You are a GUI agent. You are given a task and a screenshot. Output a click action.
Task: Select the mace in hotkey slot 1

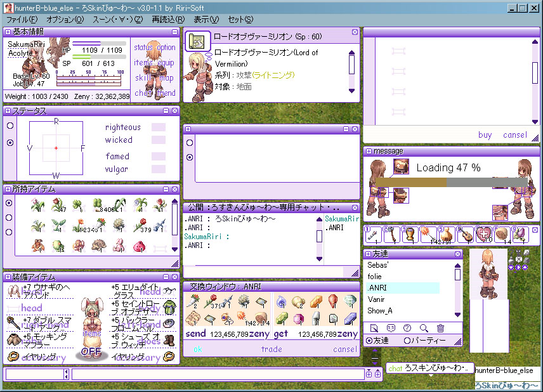point(372,235)
